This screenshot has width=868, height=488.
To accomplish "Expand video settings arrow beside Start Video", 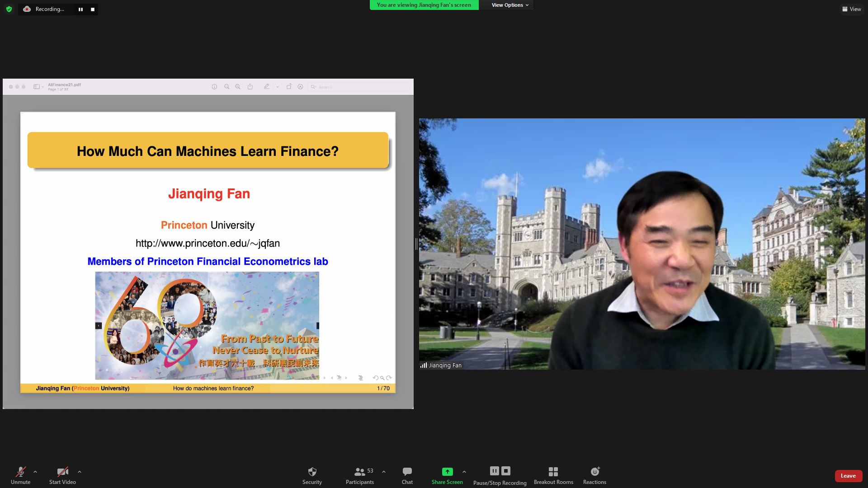I will (80, 472).
